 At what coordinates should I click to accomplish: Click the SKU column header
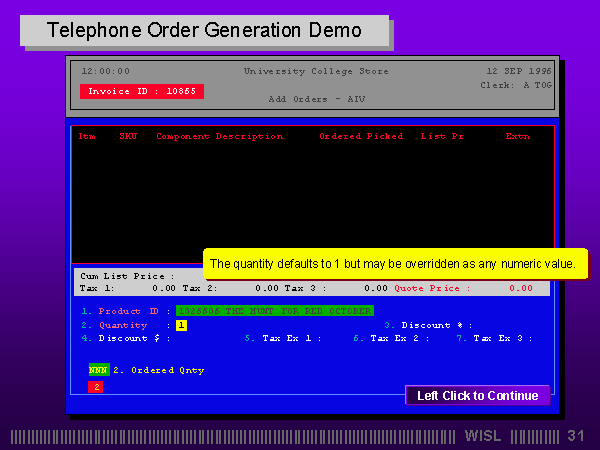pos(128,136)
